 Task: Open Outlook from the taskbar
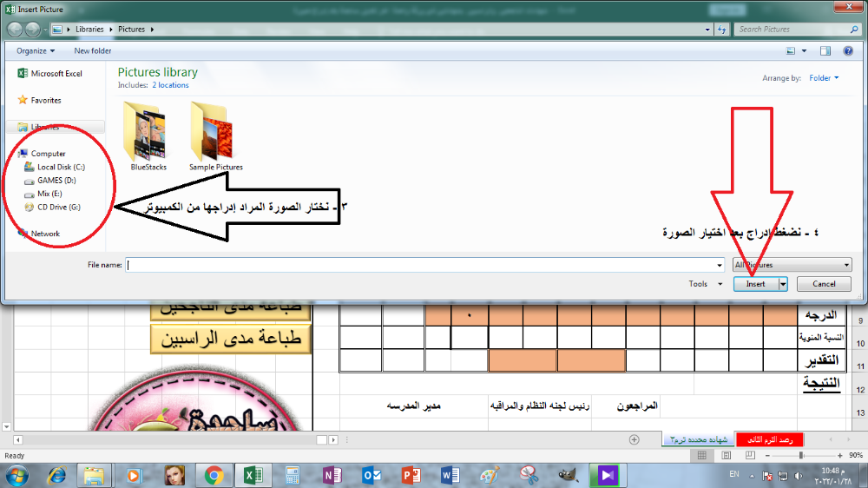(372, 476)
